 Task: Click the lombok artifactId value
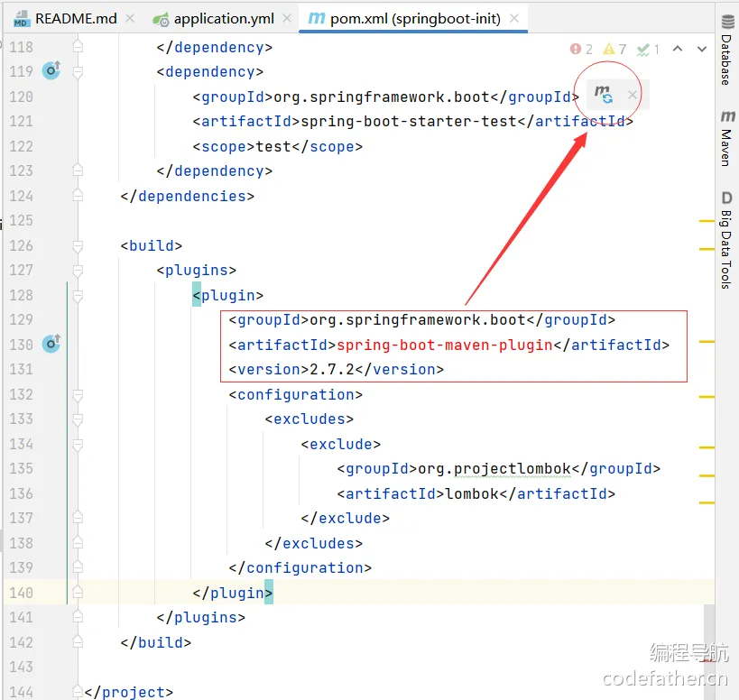pyautogui.click(x=472, y=493)
